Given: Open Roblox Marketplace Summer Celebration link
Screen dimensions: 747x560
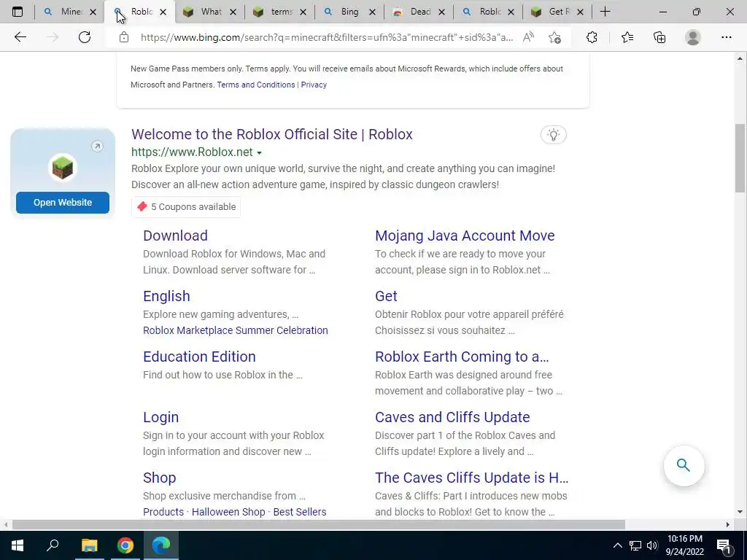Looking at the screenshot, I should coord(236,330).
